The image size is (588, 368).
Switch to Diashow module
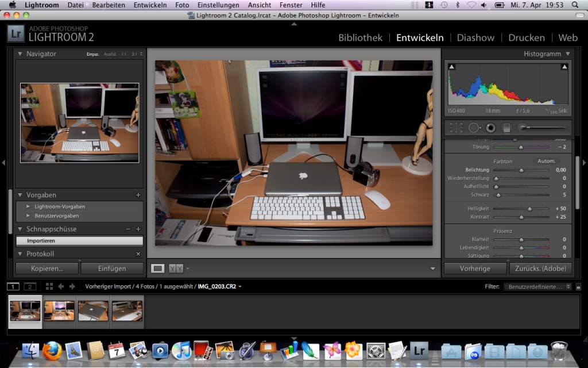point(475,37)
